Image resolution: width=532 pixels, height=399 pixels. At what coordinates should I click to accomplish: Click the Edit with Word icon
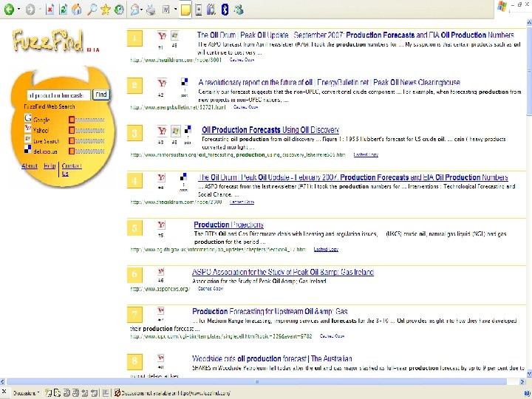coord(166,10)
